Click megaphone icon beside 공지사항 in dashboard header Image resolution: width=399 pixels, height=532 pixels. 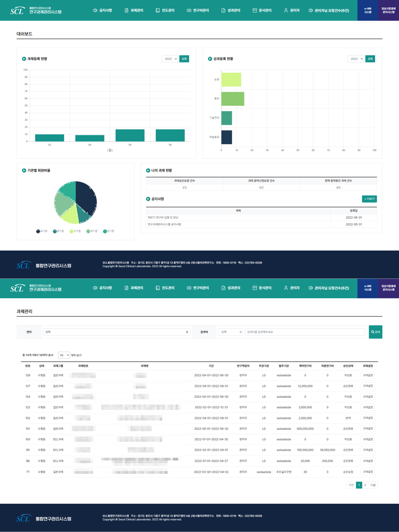(95, 10)
